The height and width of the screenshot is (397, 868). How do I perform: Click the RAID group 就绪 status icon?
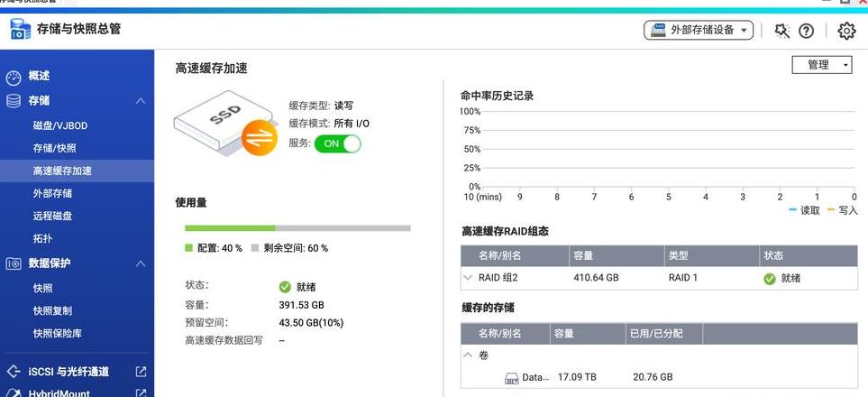(x=770, y=279)
